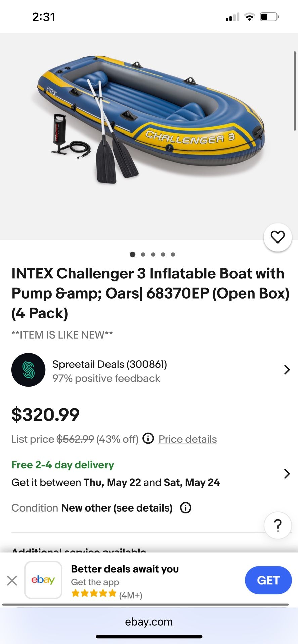Open the Spreetail Deals seller name

[110, 364]
